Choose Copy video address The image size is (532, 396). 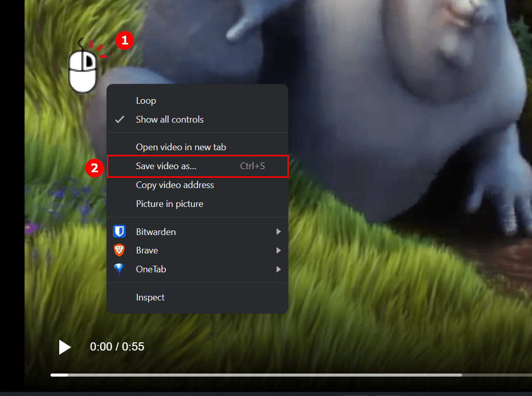pyautogui.click(x=198, y=185)
